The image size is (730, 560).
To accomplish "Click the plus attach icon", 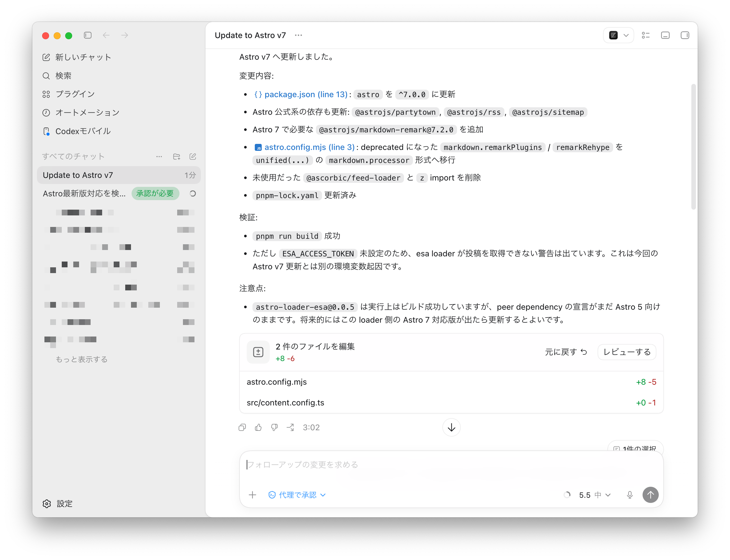I will point(252,495).
